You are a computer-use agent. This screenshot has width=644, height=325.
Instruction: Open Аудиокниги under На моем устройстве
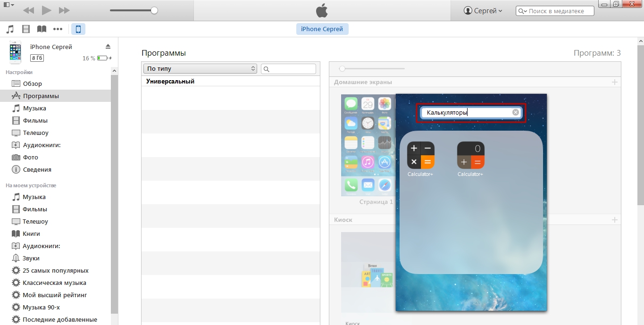[42, 246]
